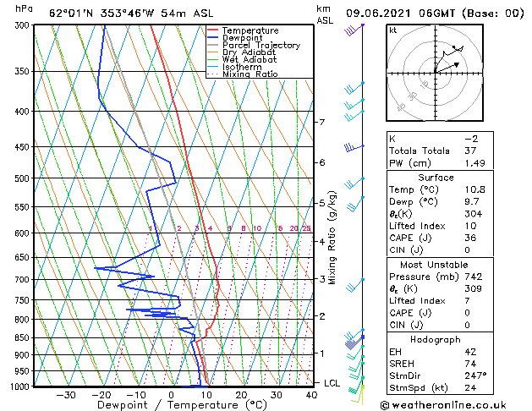Click the hodograph wind plot
Viewport: 532px width, 411px height.
pos(435,73)
